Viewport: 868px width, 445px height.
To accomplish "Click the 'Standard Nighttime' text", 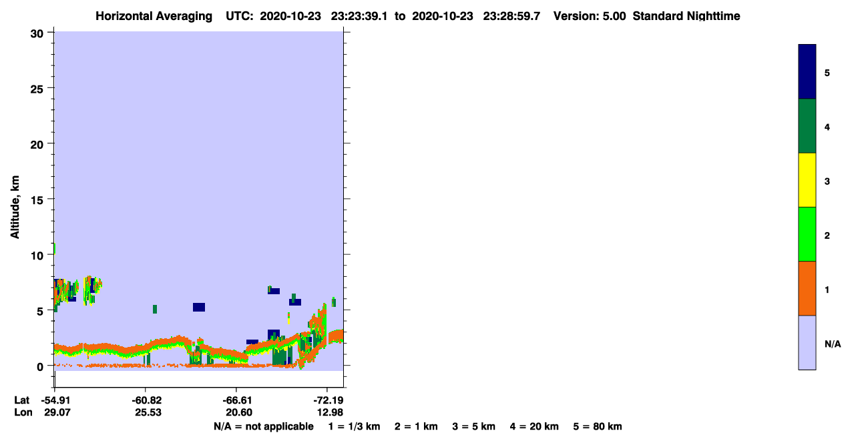I will pyautogui.click(x=686, y=16).
